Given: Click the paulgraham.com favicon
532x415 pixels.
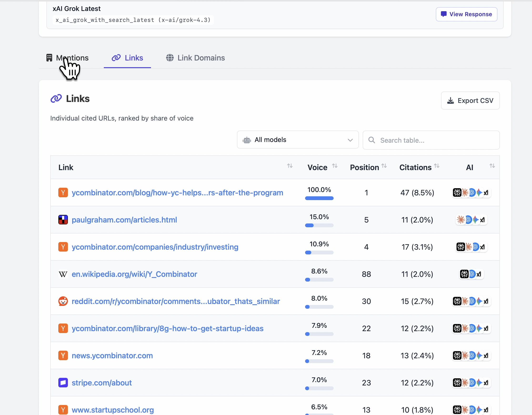Looking at the screenshot, I should (63, 220).
